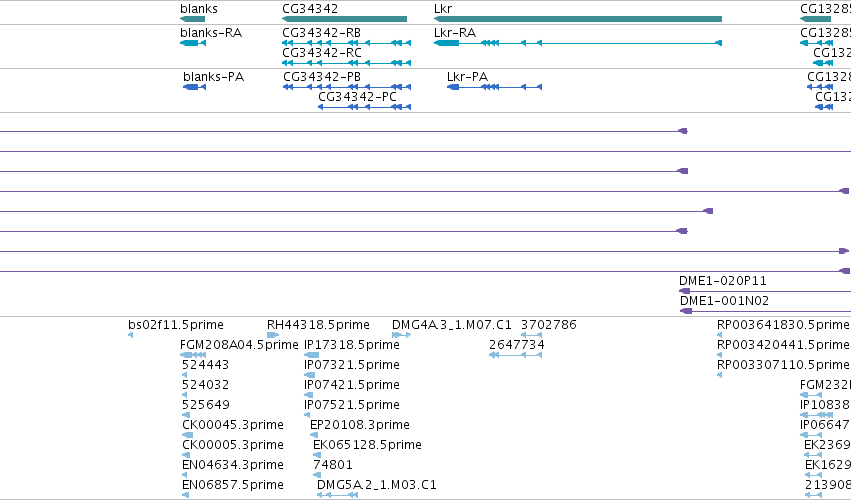Click the RP003420441.5prime EST arrow

tap(720, 355)
